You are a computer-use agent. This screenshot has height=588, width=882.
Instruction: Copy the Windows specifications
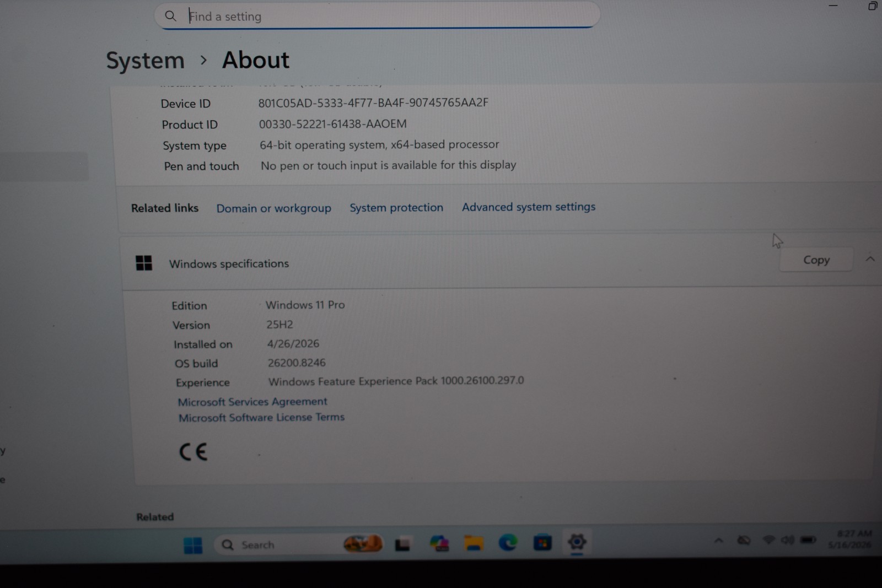coord(816,260)
